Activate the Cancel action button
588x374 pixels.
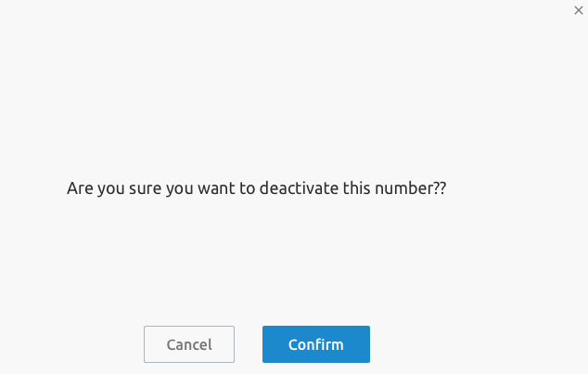[189, 344]
